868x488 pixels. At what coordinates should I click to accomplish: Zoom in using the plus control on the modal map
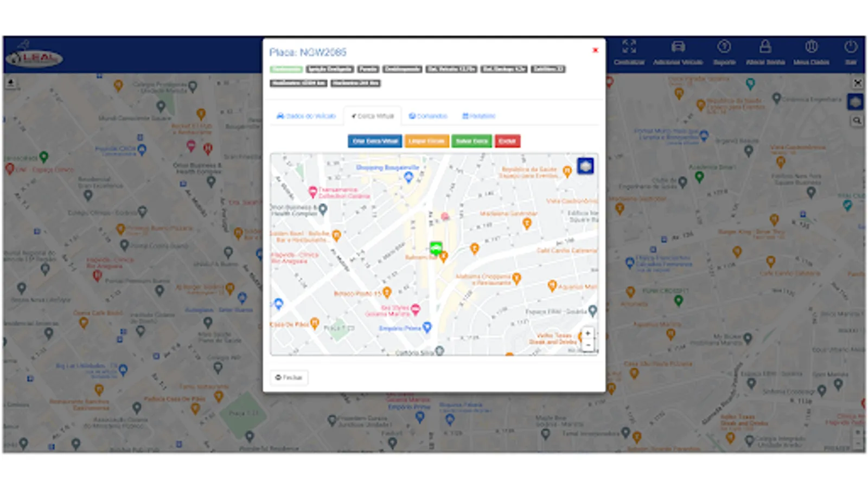point(588,334)
